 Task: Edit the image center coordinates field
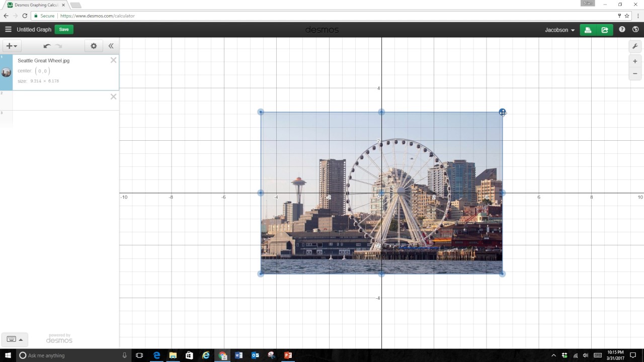(x=42, y=71)
